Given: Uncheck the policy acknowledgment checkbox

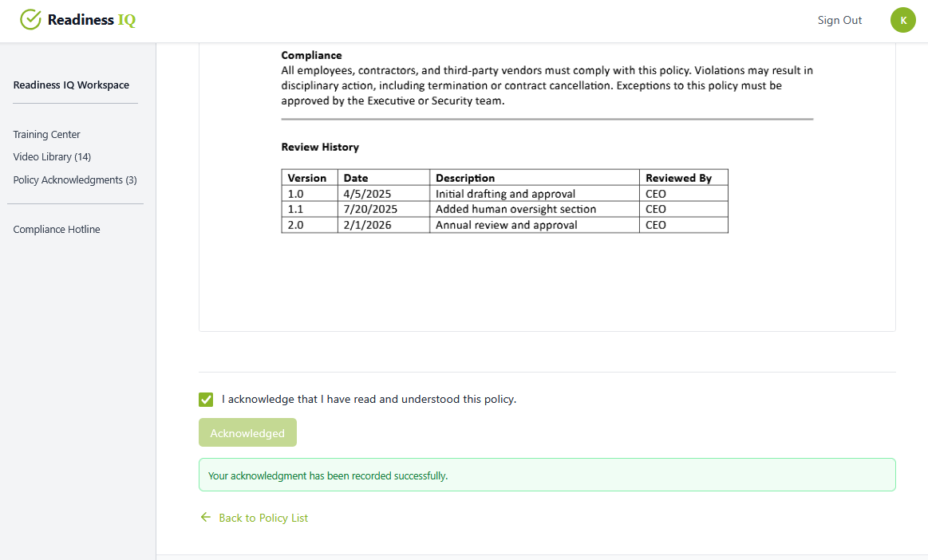Looking at the screenshot, I should point(206,399).
